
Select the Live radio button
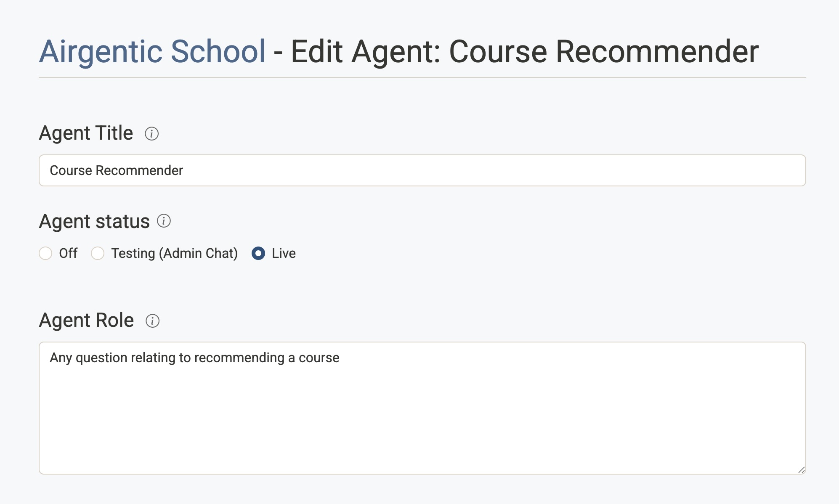tap(258, 253)
